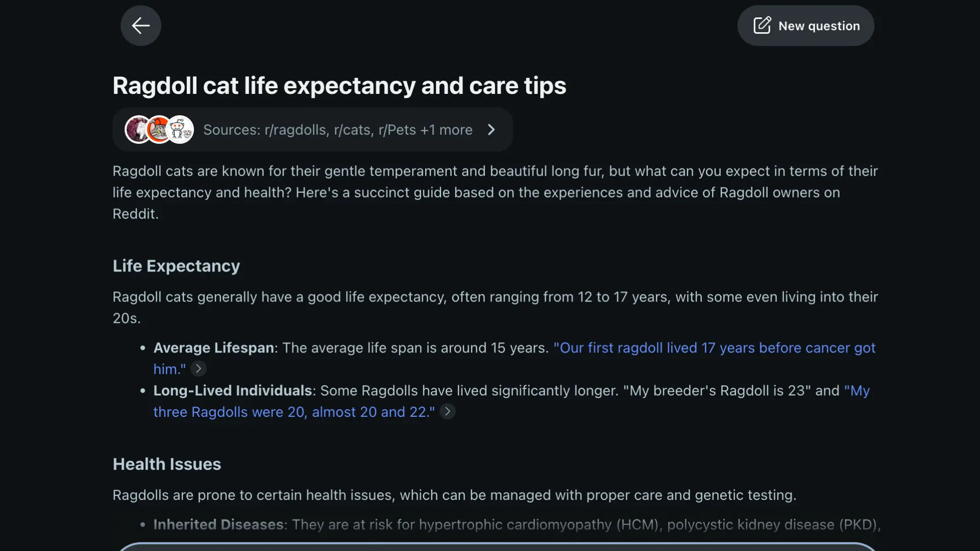
Task: Click the leftmost community avatar thumbnail
Action: coord(138,130)
